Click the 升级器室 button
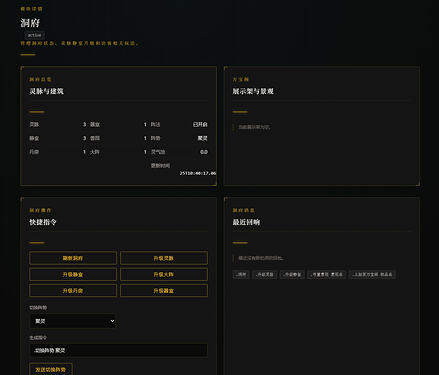Image resolution: width=439 pixels, height=375 pixels. tap(164, 291)
